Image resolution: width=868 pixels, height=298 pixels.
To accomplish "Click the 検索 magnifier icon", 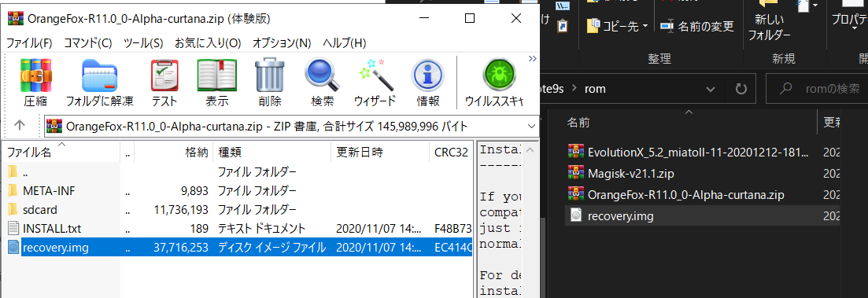I will pyautogui.click(x=322, y=82).
